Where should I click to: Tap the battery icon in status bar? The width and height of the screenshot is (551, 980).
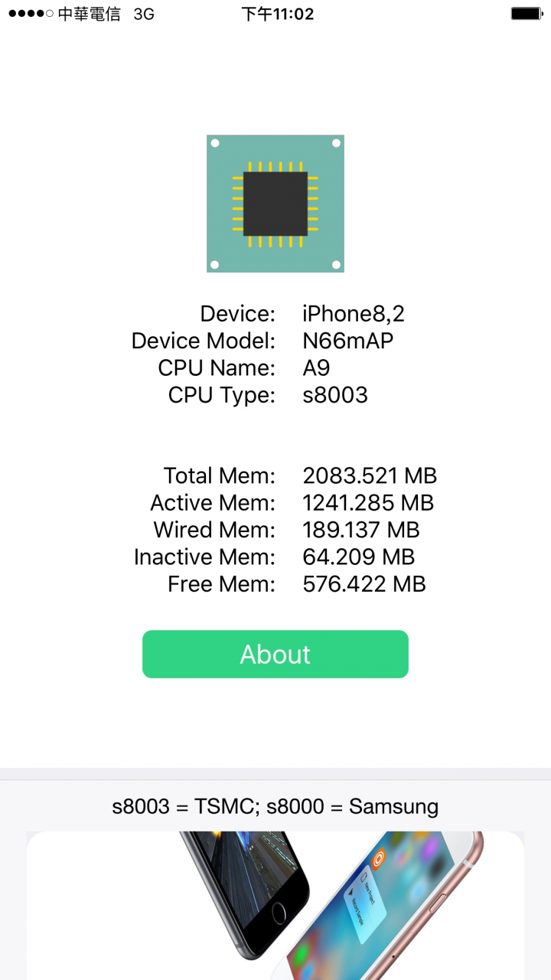(x=527, y=14)
